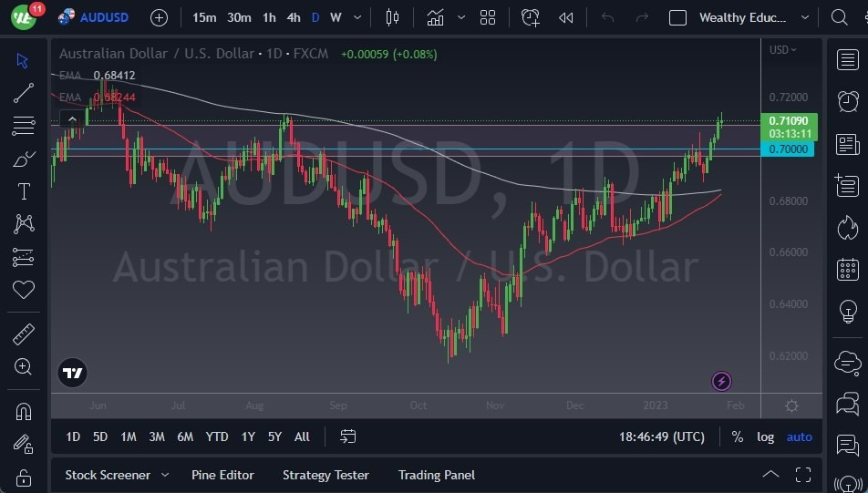Image resolution: width=868 pixels, height=493 pixels.
Task: Click the redo arrow
Action: [642, 17]
